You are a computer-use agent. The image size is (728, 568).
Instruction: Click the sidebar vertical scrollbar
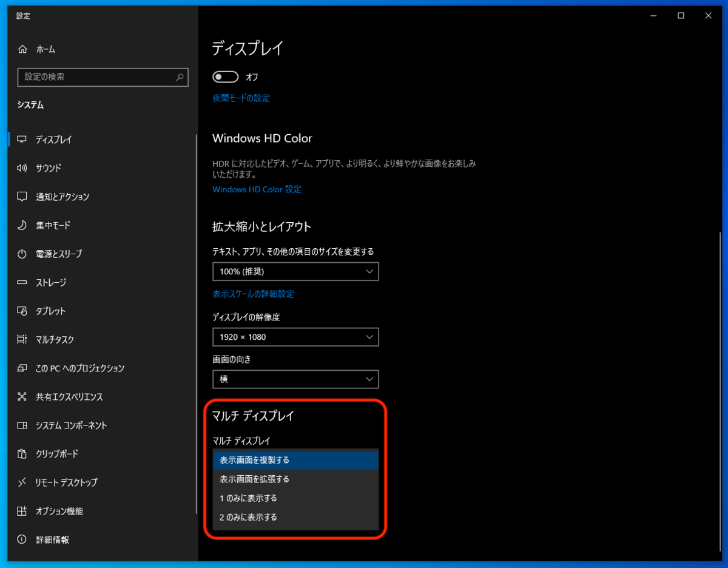[x=196, y=325]
